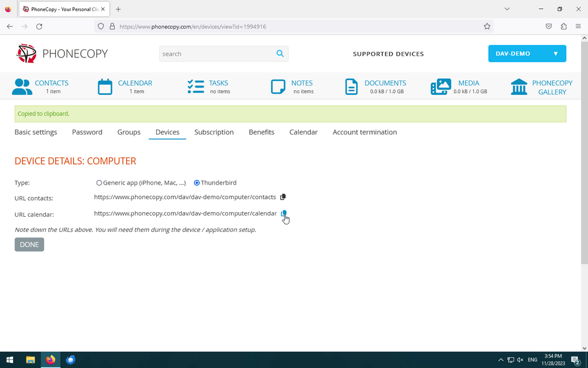Open the Tasks checklist icon
The height and width of the screenshot is (368, 588).
[196, 87]
